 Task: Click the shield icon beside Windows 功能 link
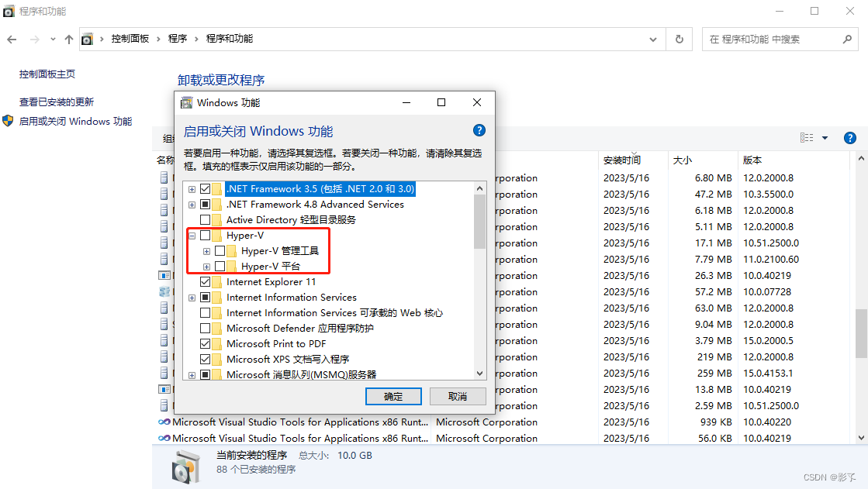tap(8, 121)
